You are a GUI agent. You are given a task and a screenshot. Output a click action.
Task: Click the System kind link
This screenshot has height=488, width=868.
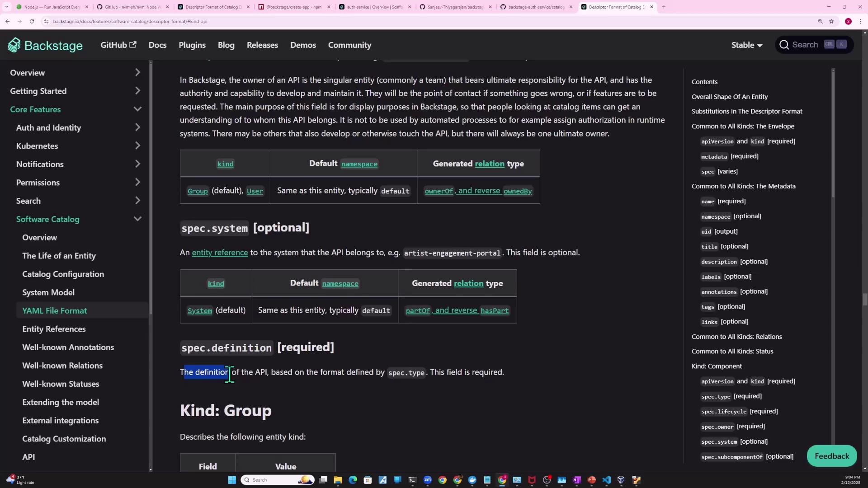pos(200,311)
